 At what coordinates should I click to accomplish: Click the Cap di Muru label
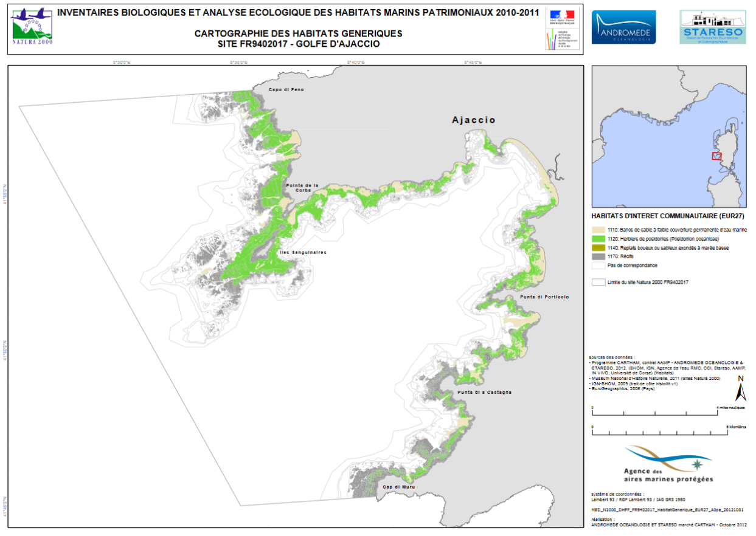click(x=398, y=487)
